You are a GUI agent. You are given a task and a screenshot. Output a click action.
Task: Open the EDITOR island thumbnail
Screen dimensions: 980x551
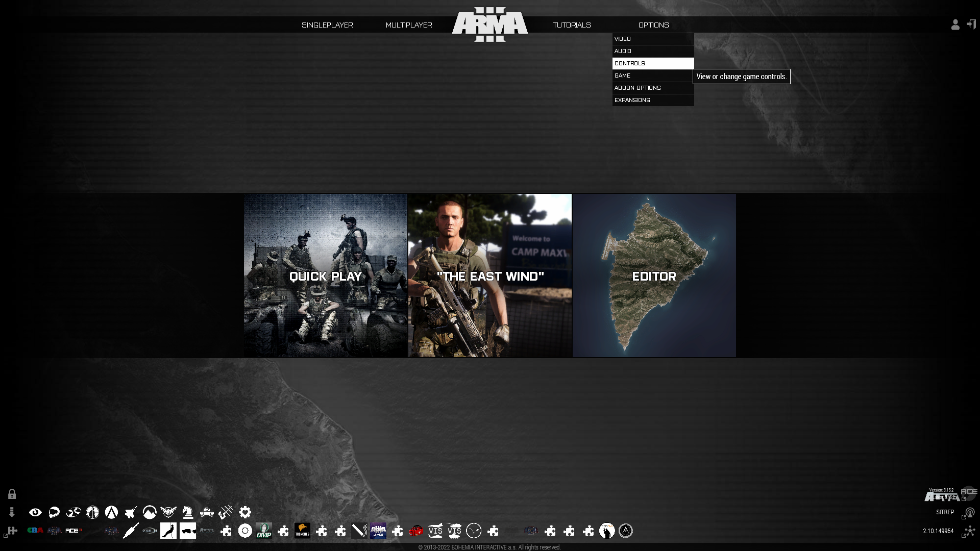point(654,275)
